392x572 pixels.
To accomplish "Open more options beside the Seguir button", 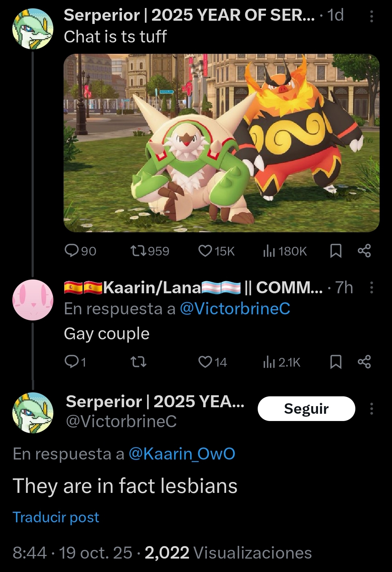I will coord(371,409).
